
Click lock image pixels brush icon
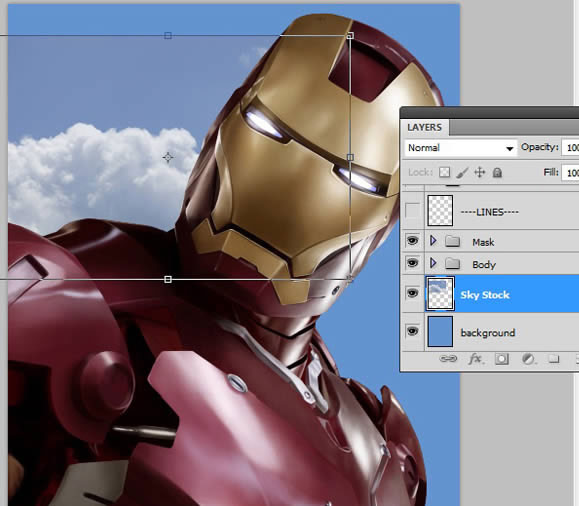tap(462, 172)
